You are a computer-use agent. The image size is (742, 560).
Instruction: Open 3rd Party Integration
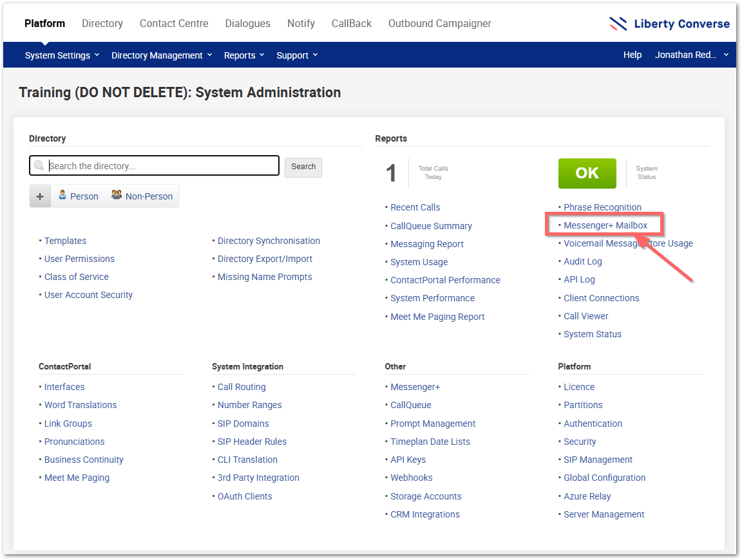coord(258,478)
